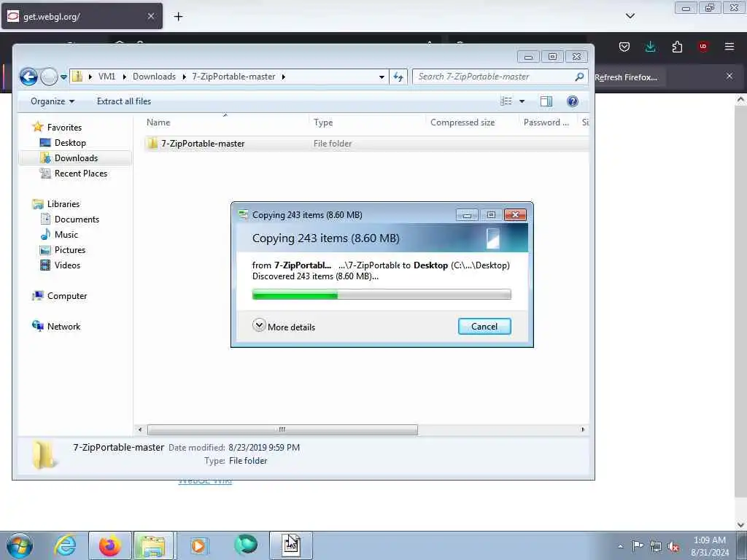This screenshot has width=747, height=560.
Task: Save to Pocket icon in Firefox
Action: [624, 47]
